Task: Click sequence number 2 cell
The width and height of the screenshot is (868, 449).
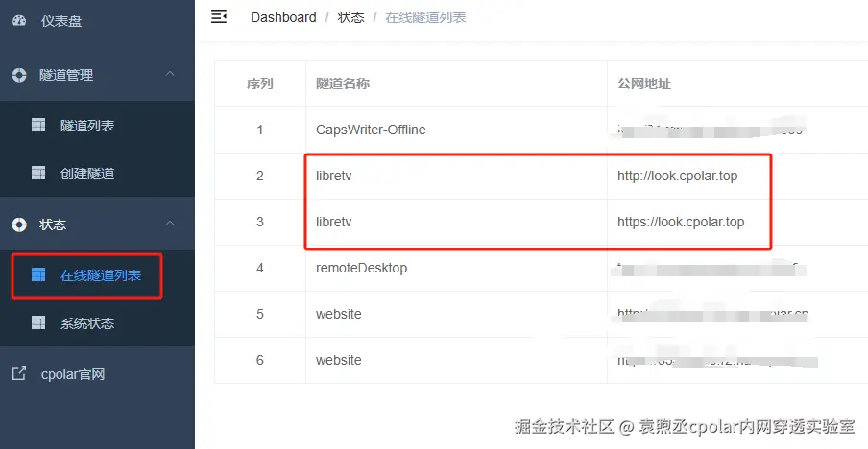Action: click(x=259, y=176)
